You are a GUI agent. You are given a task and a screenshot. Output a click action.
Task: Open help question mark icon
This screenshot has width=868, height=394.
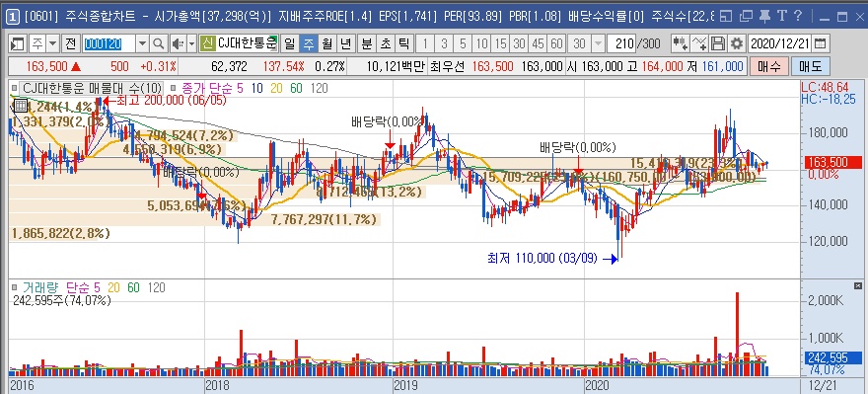(x=798, y=16)
